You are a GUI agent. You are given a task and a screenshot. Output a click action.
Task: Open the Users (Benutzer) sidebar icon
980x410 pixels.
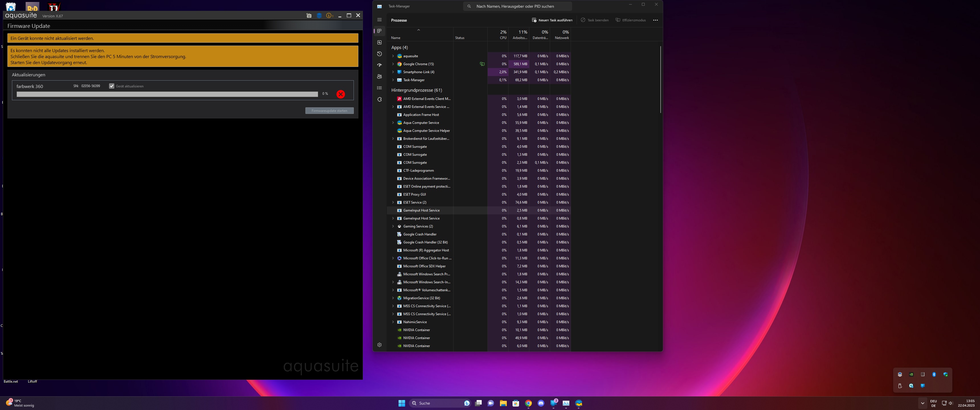click(x=379, y=76)
